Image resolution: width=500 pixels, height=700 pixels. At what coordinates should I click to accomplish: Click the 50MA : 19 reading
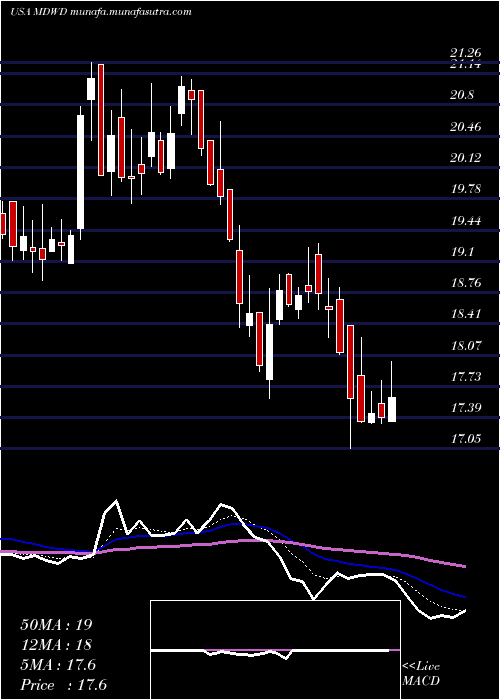point(56,625)
